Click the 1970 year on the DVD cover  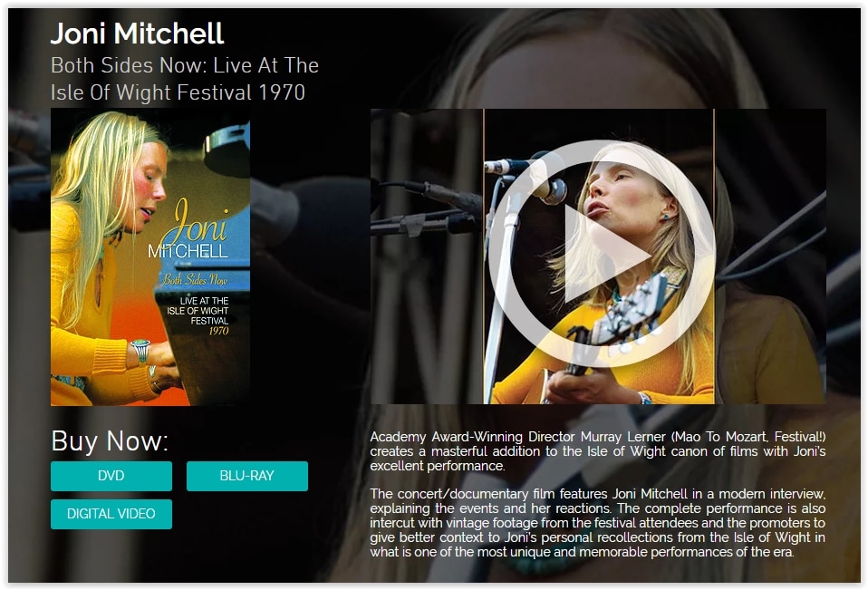(218, 331)
